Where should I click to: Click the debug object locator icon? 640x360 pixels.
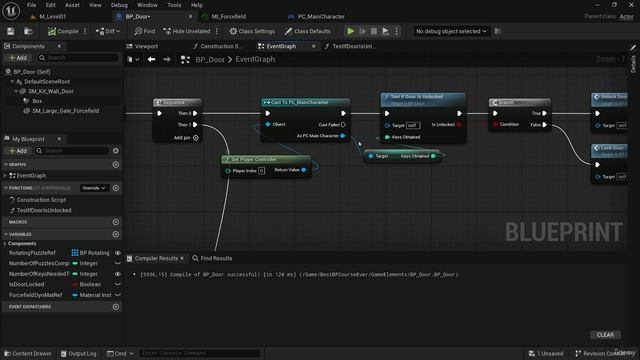coord(498,31)
